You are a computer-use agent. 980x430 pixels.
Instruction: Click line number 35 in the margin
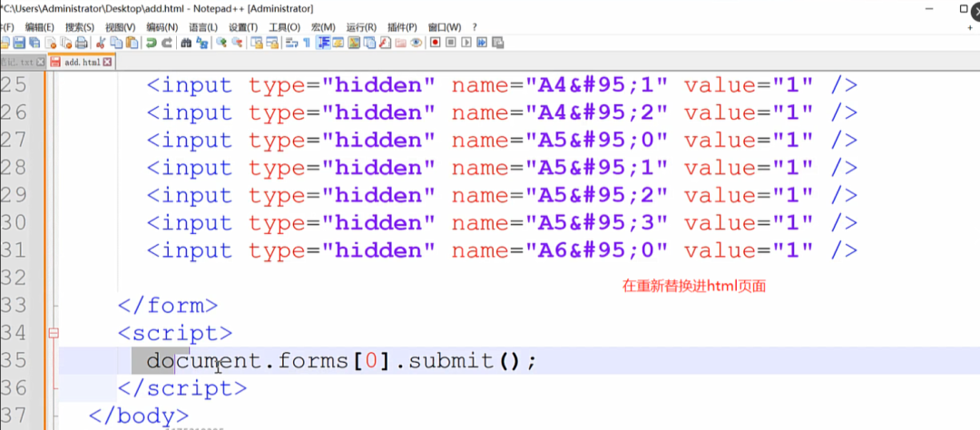(x=14, y=361)
